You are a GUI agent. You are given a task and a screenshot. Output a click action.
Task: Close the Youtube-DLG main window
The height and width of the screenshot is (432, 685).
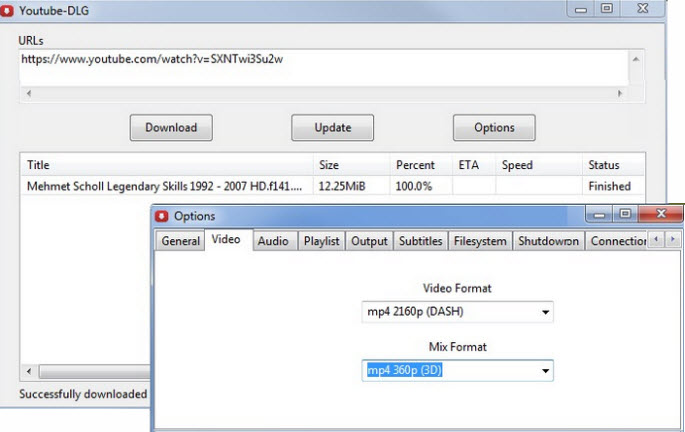coord(642,8)
